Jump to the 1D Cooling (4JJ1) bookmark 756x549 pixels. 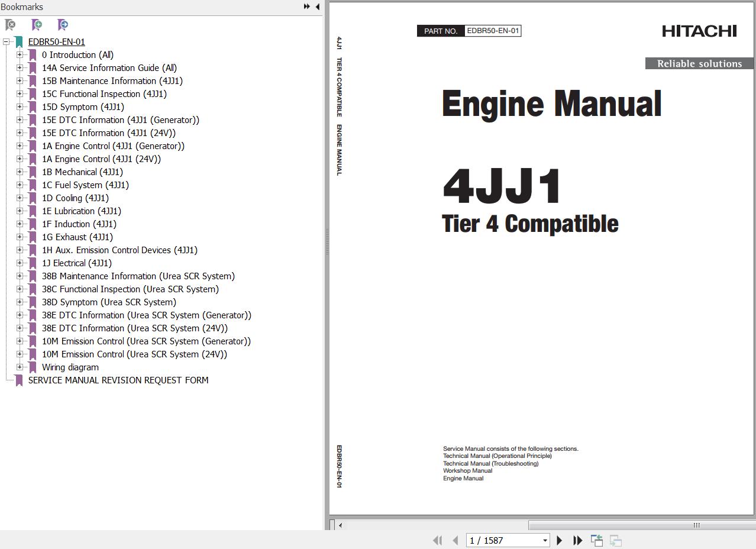pos(75,198)
